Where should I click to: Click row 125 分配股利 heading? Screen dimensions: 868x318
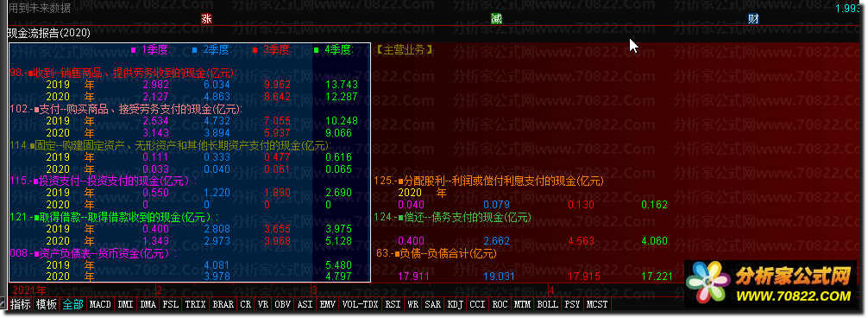click(x=489, y=181)
